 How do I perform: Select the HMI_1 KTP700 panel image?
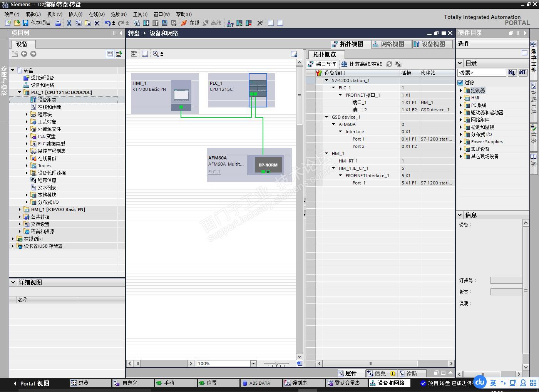pos(181,95)
